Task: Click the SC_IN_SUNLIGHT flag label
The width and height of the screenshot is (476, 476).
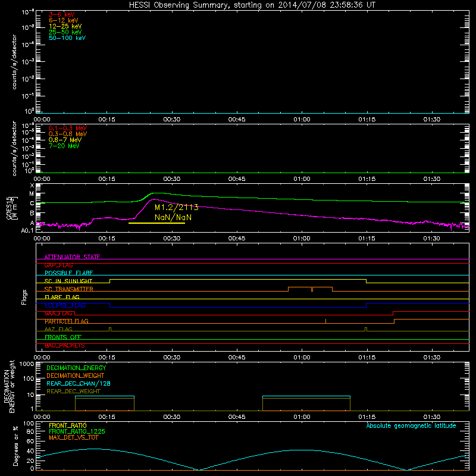Action: pyautogui.click(x=68, y=281)
